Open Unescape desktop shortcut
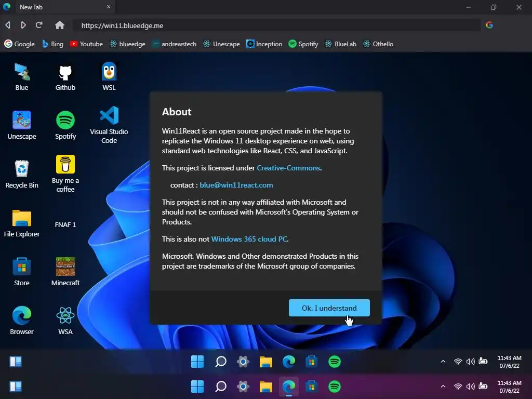The height and width of the screenshot is (399, 532). 22,125
